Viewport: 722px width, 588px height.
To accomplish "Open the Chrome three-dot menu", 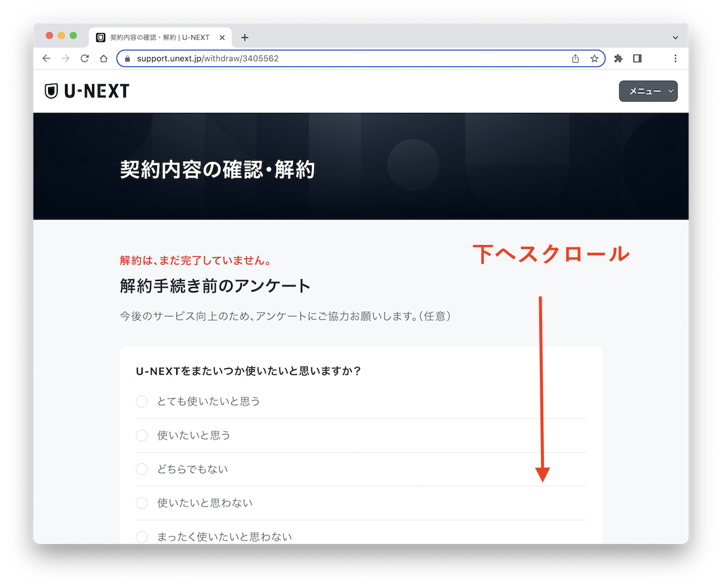I will [675, 58].
